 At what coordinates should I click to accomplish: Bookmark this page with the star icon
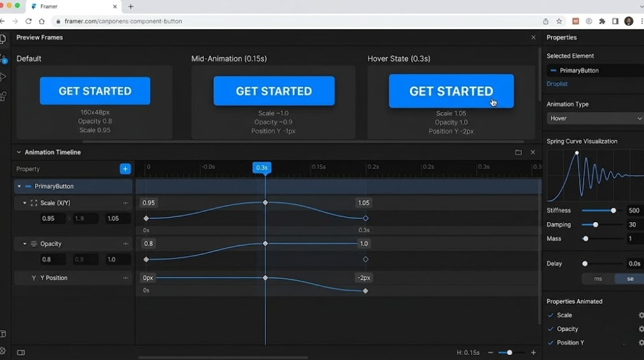coord(559,21)
